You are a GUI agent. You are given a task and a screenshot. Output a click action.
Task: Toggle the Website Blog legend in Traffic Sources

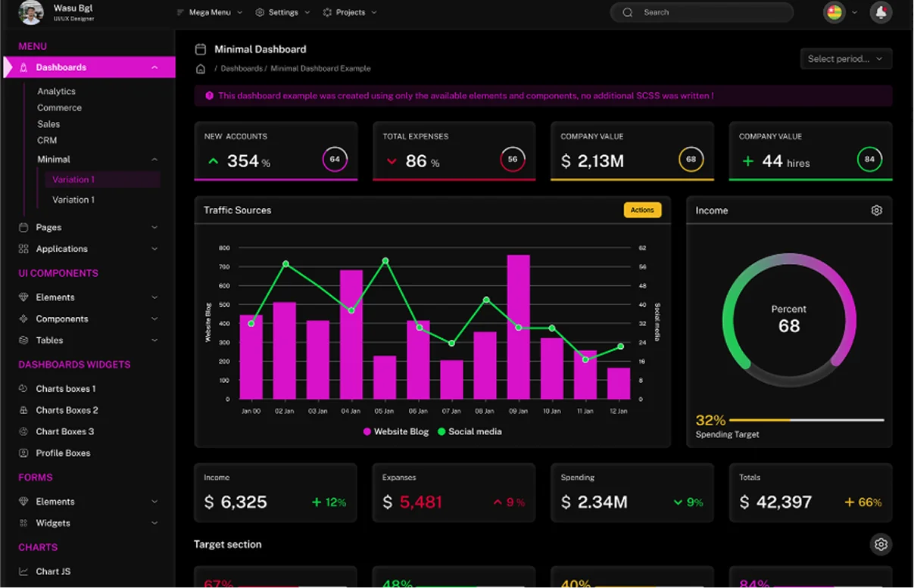pos(395,431)
